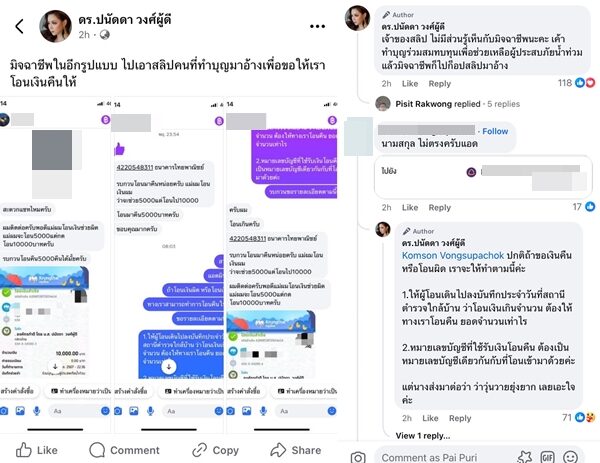600x463 pixels.
Task: Open the Comment speech bubble button
Action: tap(97, 450)
